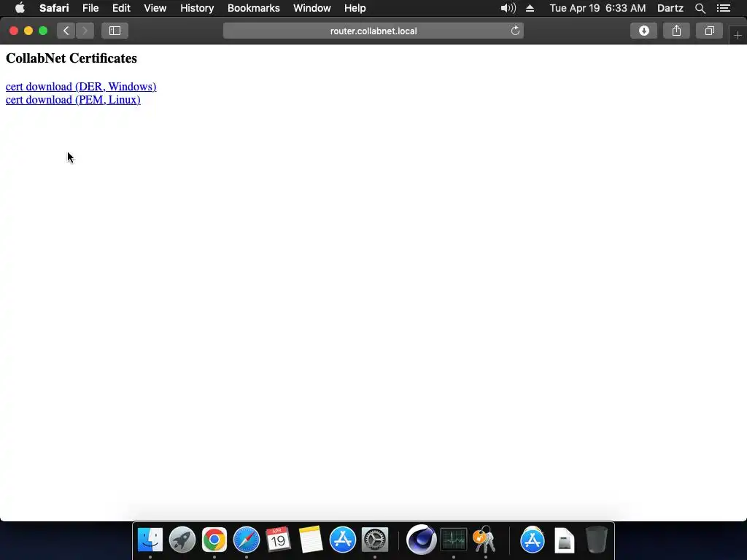The width and height of the screenshot is (747, 560).
Task: Click the green full screen window button
Action: click(x=43, y=31)
